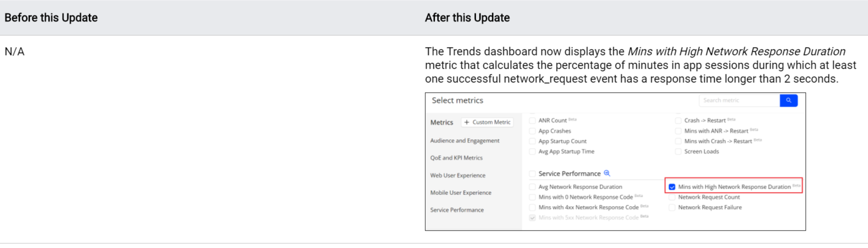Tick the Network Request Failure checkbox

click(672, 208)
